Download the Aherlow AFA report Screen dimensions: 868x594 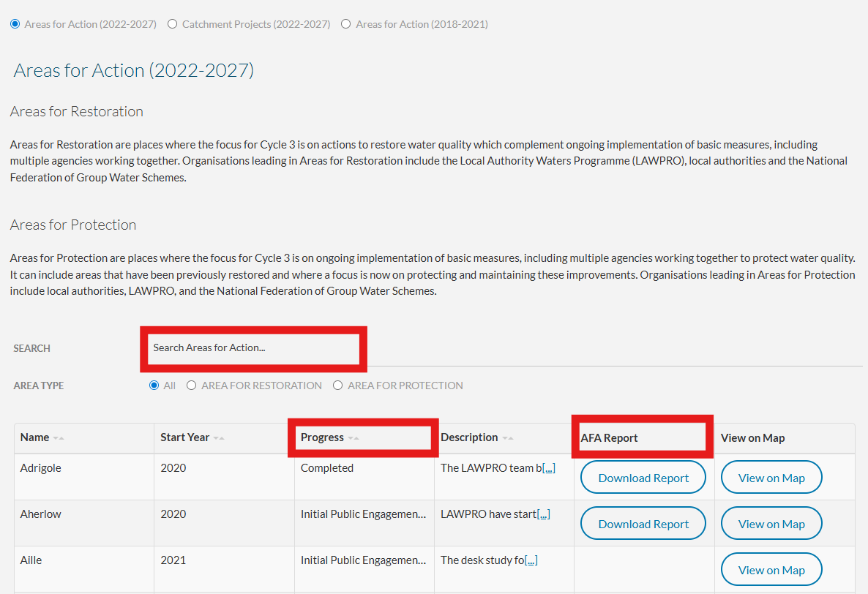(x=643, y=523)
